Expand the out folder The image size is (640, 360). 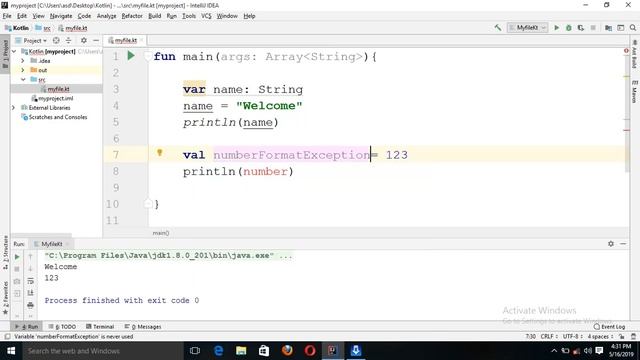tap(23, 70)
